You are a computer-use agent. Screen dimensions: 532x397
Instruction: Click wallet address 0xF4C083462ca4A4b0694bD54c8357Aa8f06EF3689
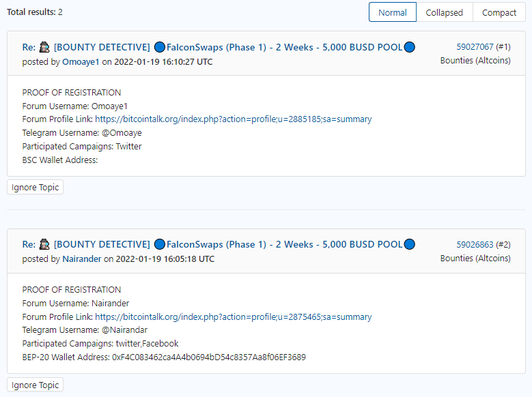tap(209, 357)
